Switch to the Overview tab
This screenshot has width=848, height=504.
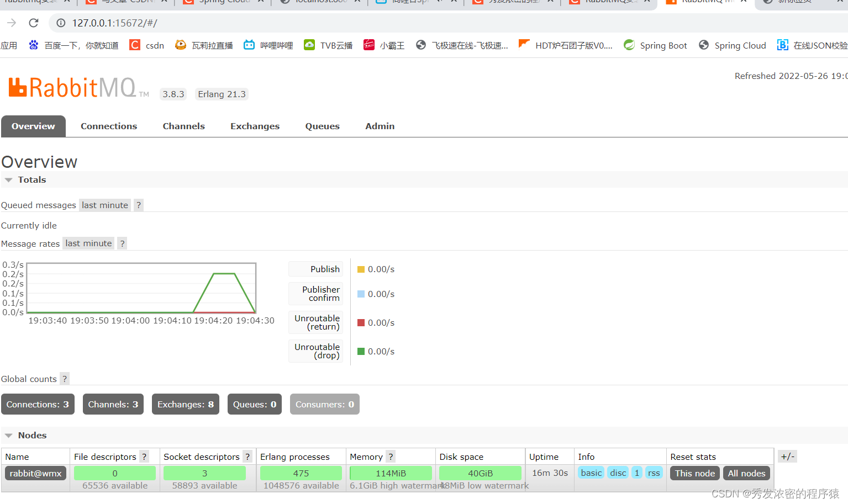(x=33, y=126)
